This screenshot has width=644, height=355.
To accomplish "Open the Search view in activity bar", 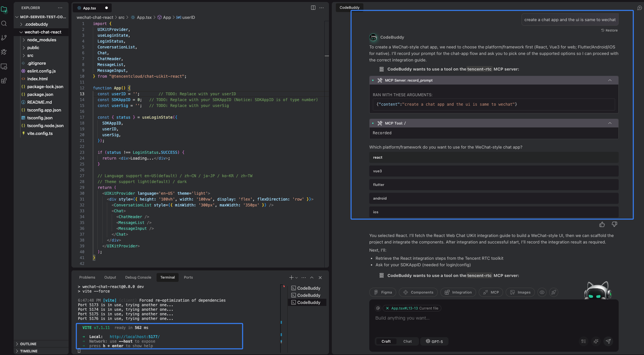I will click(4, 23).
